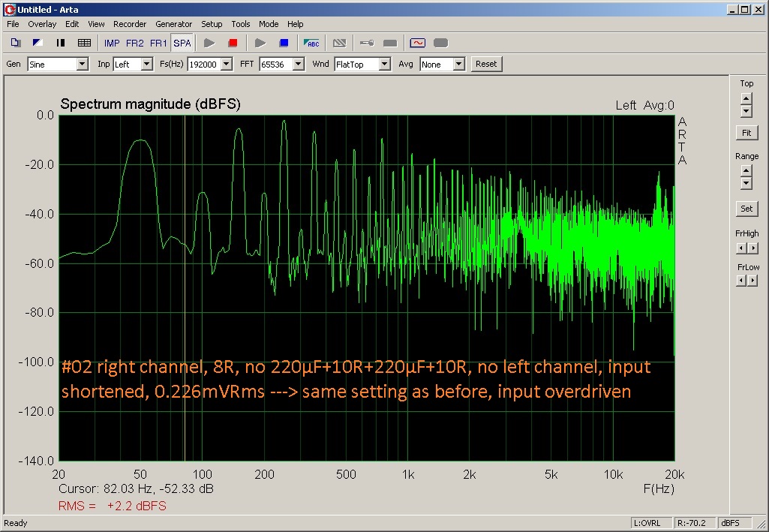This screenshot has width=769, height=532.
Task: Open the View menu
Action: tap(96, 24)
